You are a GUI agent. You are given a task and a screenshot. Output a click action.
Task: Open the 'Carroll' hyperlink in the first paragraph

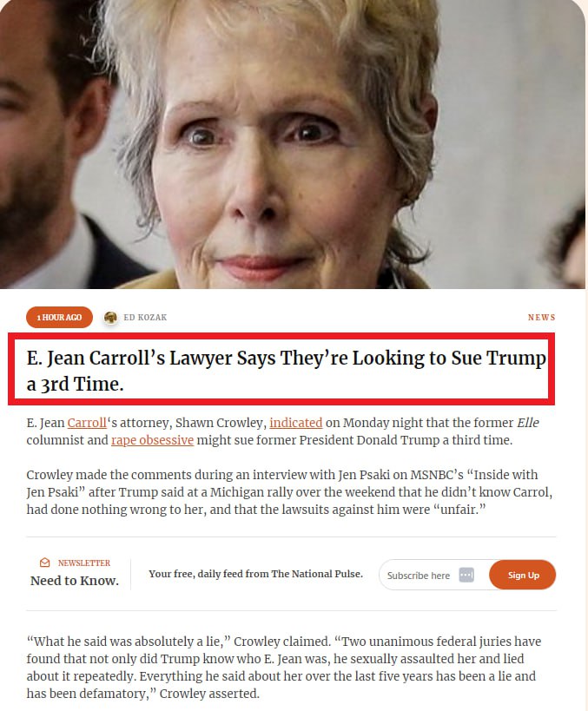[x=87, y=423]
